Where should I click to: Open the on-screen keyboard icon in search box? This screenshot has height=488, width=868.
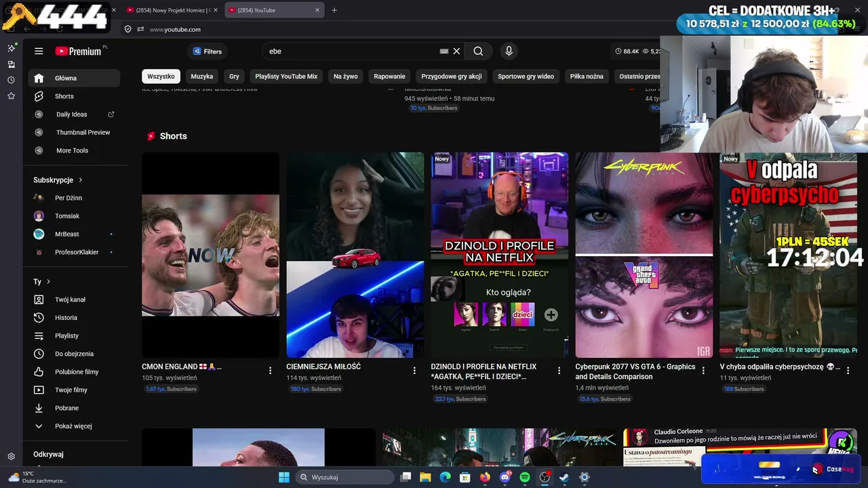point(444,52)
